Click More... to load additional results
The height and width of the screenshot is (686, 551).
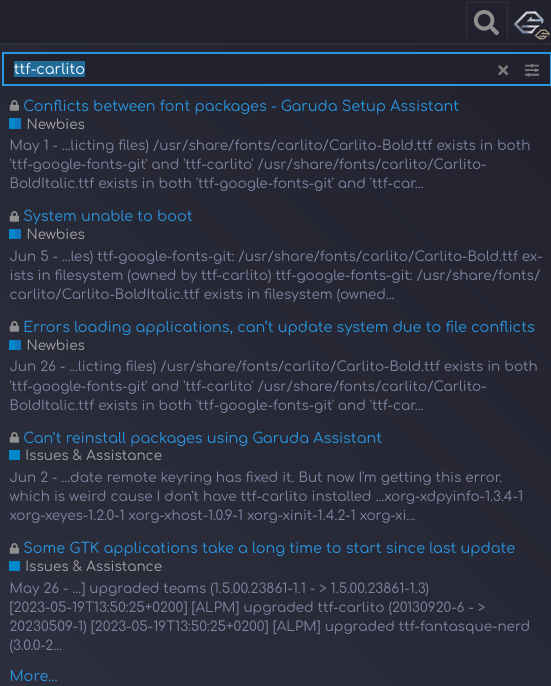coord(34,676)
